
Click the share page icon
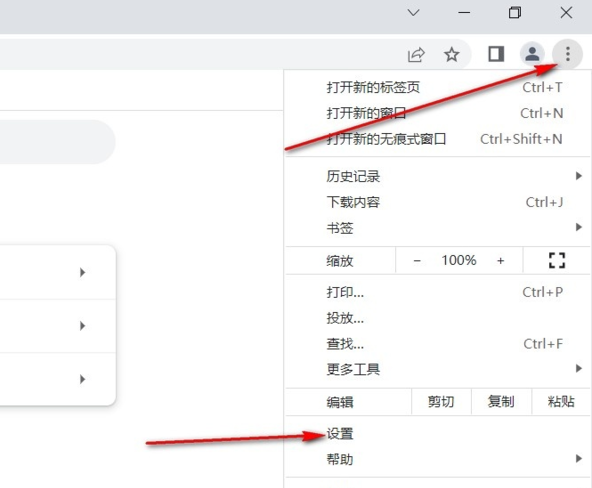click(x=416, y=55)
